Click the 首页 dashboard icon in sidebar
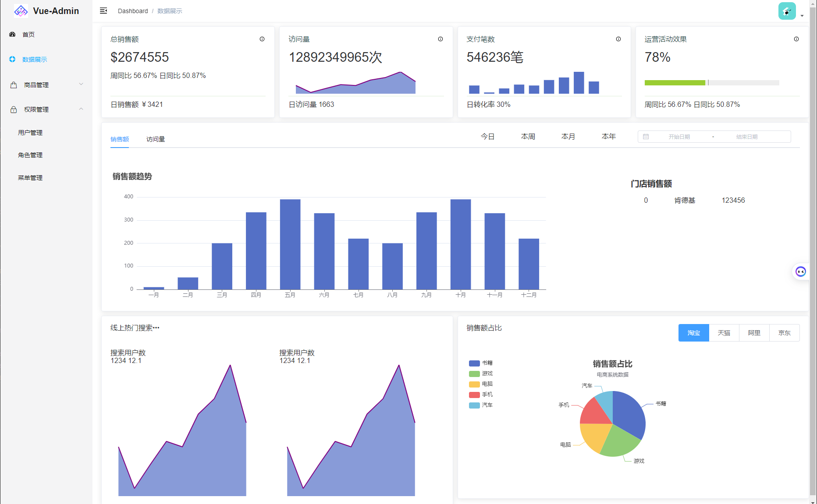817x504 pixels. click(12, 34)
